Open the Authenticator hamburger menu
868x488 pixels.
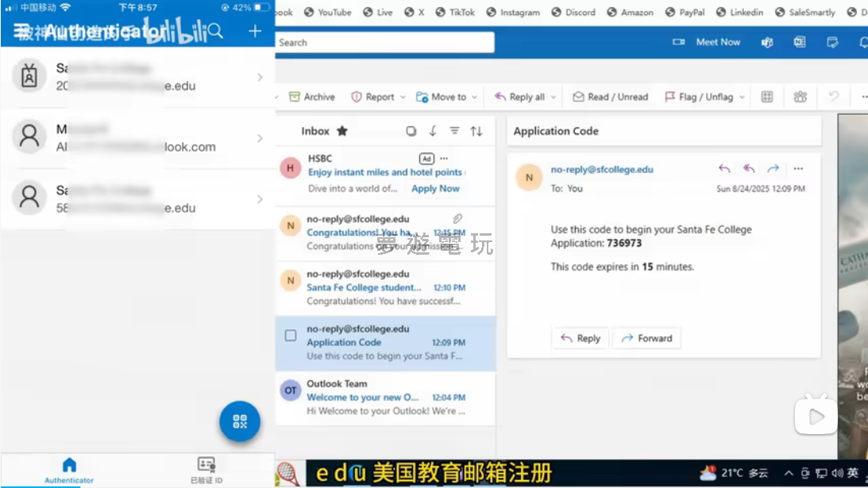click(21, 31)
